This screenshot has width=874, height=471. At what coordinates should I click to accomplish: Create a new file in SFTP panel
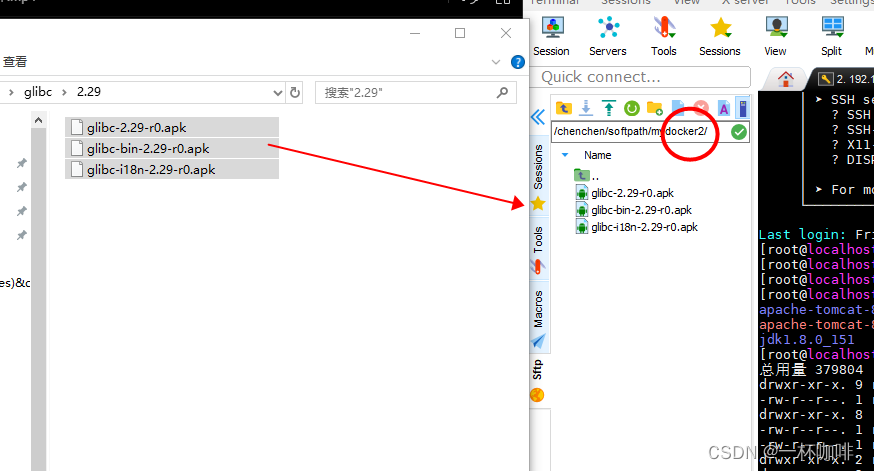(678, 108)
